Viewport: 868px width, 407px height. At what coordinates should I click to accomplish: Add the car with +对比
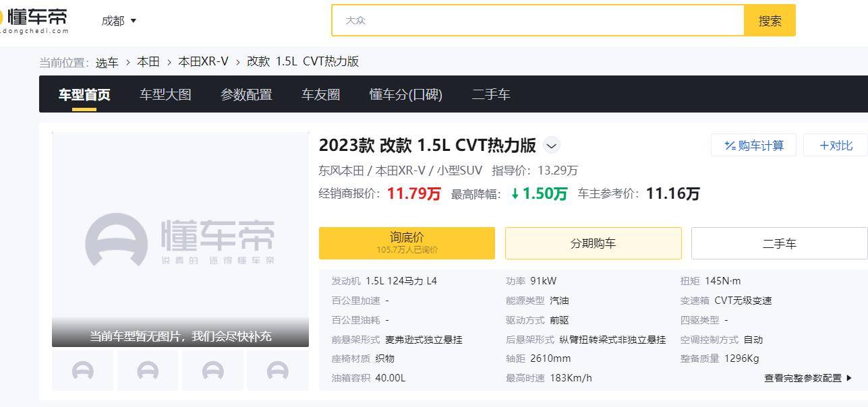835,145
